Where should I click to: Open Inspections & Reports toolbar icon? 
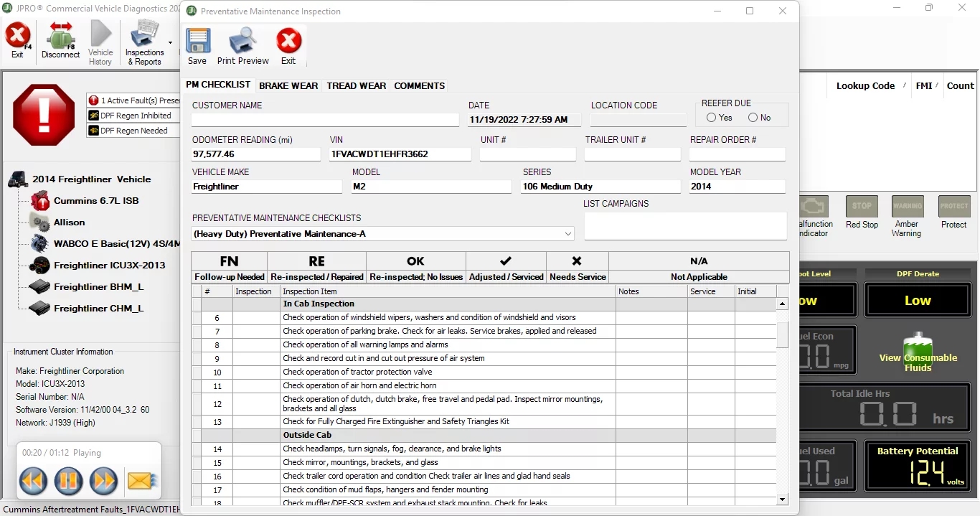[x=144, y=42]
